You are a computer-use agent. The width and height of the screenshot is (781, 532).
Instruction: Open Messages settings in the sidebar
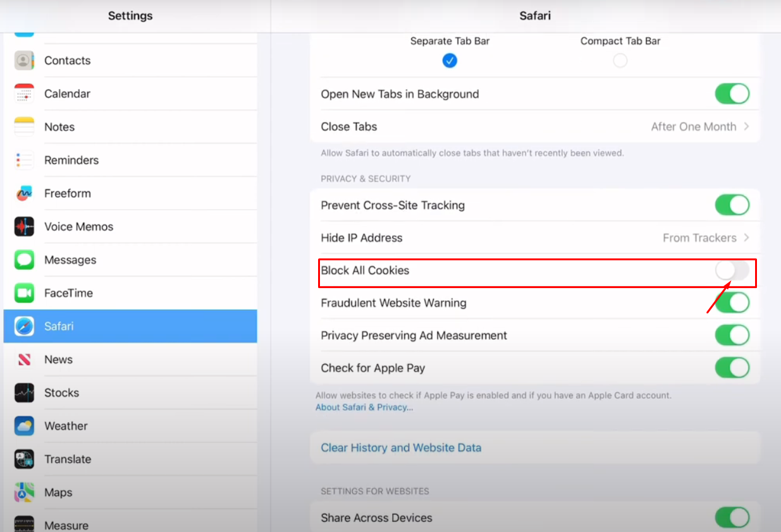(x=130, y=260)
